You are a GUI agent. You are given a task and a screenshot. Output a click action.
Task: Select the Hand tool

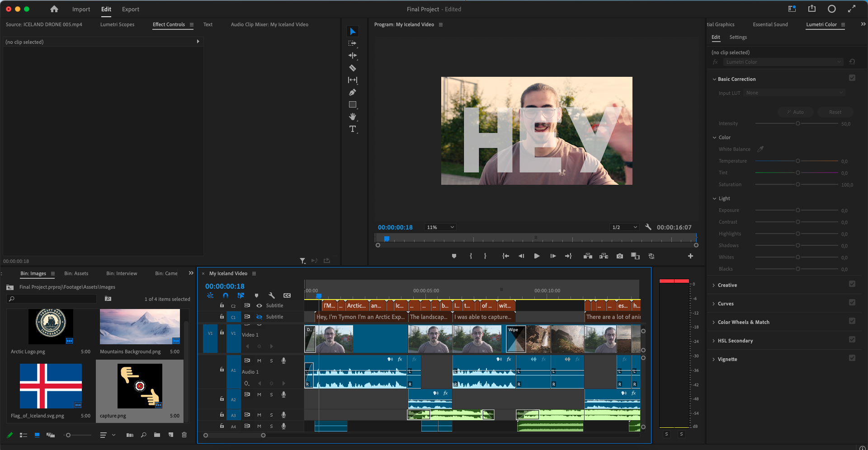point(353,117)
